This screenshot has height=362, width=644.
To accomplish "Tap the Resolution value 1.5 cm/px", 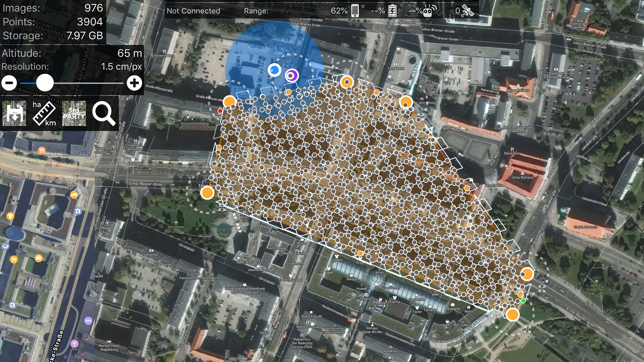I will pyautogui.click(x=122, y=67).
